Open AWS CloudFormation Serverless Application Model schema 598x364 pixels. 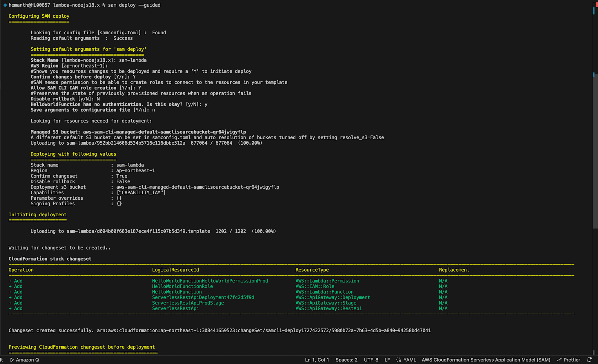click(486, 360)
